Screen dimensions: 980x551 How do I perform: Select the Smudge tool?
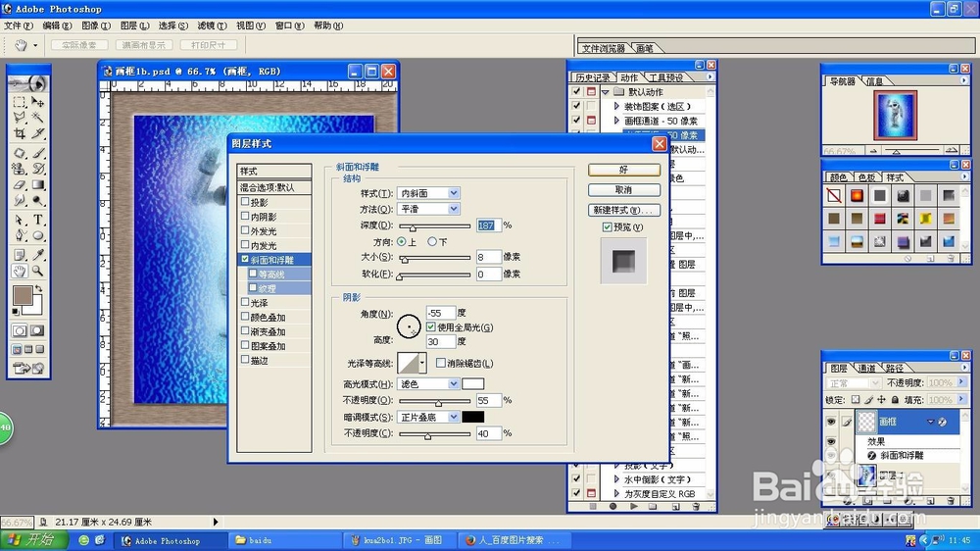(x=20, y=201)
